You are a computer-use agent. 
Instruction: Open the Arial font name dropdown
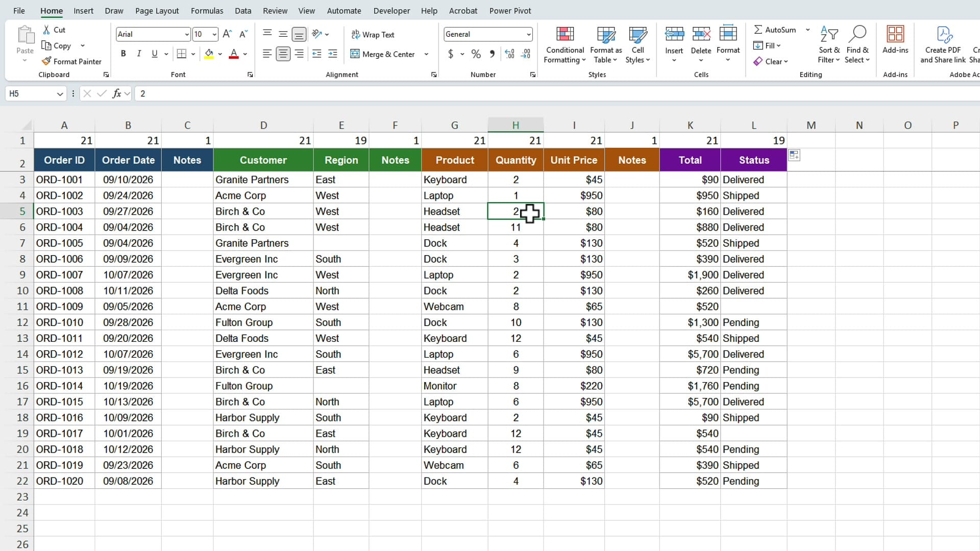(x=186, y=34)
